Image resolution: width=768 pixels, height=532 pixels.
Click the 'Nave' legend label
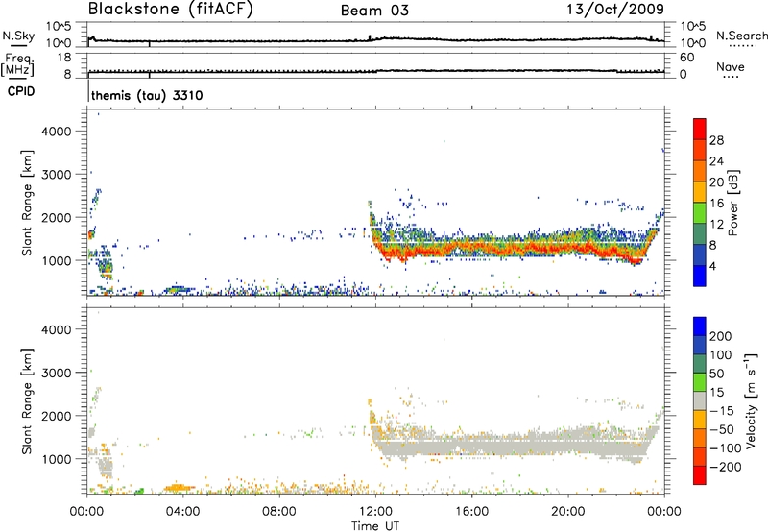click(731, 67)
